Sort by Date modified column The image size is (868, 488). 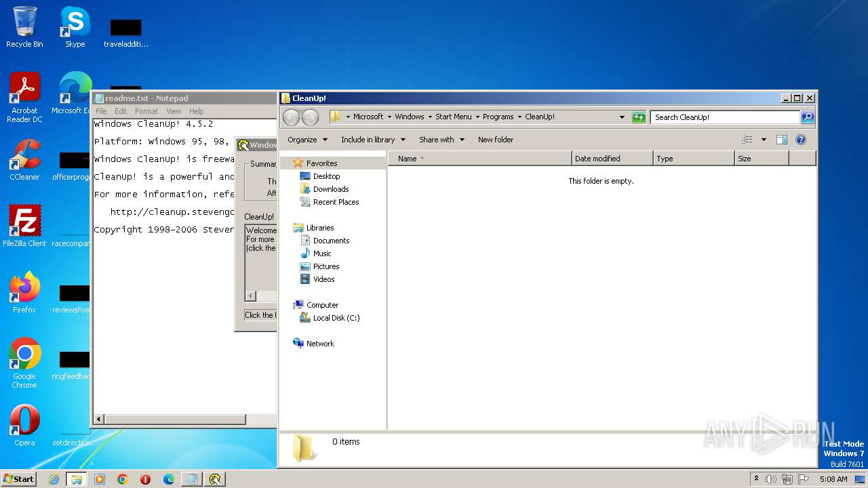point(612,159)
